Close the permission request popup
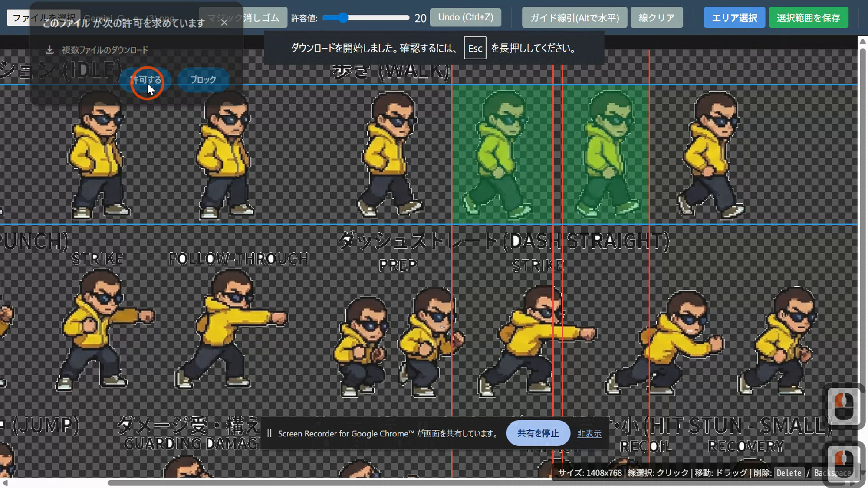The height and width of the screenshot is (488, 868). (x=224, y=23)
